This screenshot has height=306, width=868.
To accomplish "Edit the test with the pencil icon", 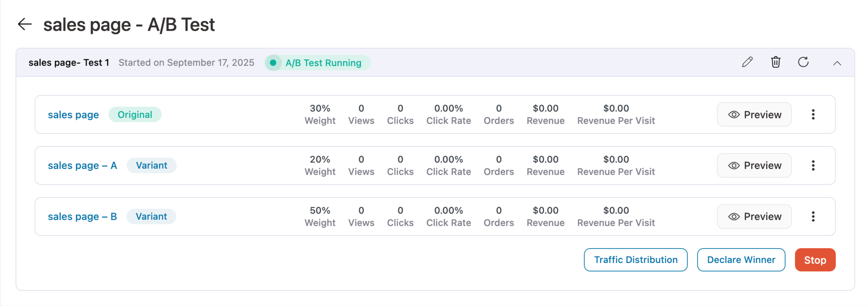I will (747, 62).
